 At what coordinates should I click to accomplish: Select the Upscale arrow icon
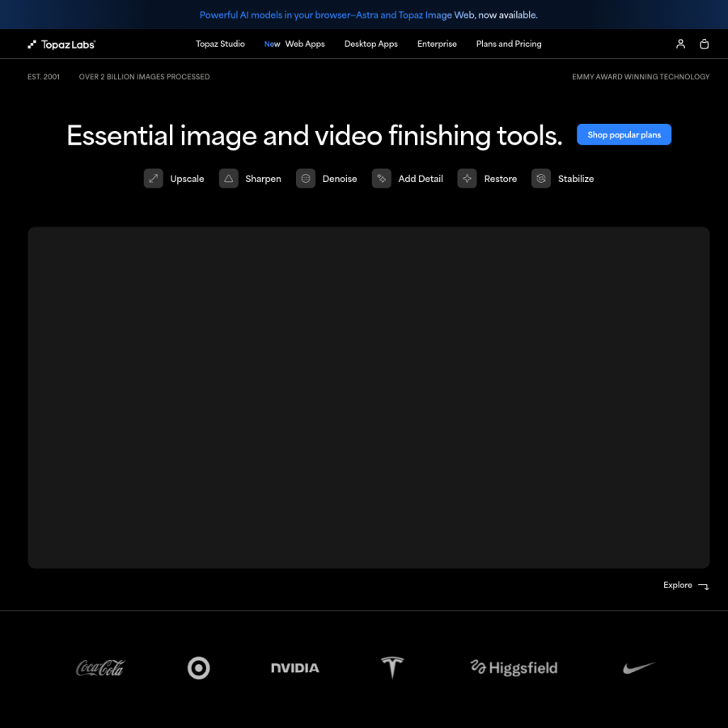(x=153, y=178)
